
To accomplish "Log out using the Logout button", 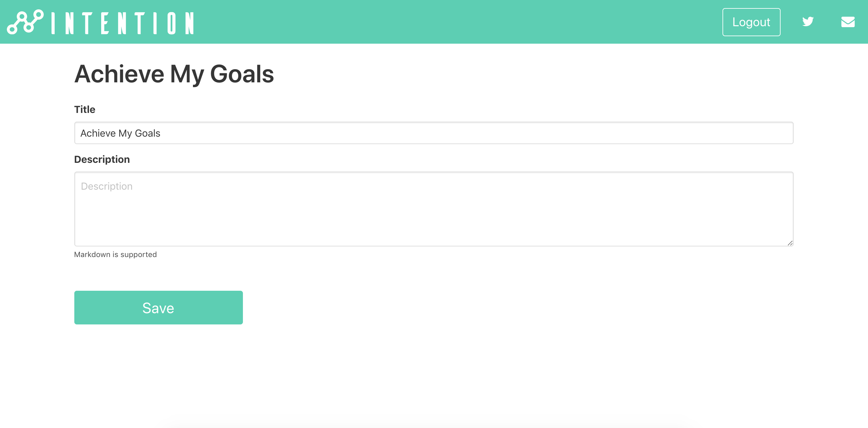I will [x=751, y=22].
